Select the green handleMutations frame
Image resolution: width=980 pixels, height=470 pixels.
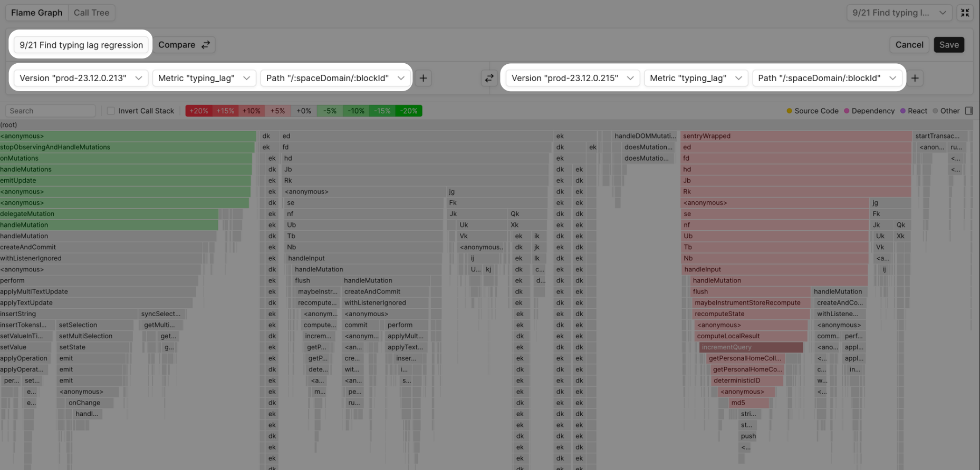[126, 169]
